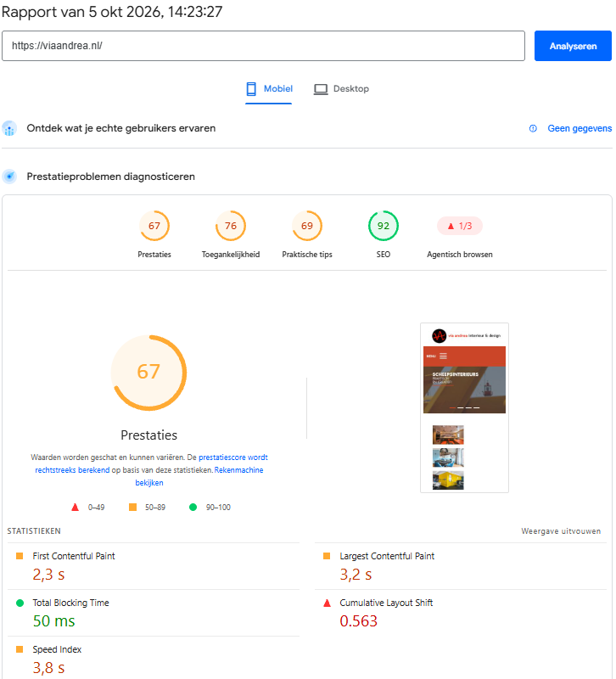The height and width of the screenshot is (679, 616).
Task: Open the Geen gegevens link
Action: (x=580, y=128)
